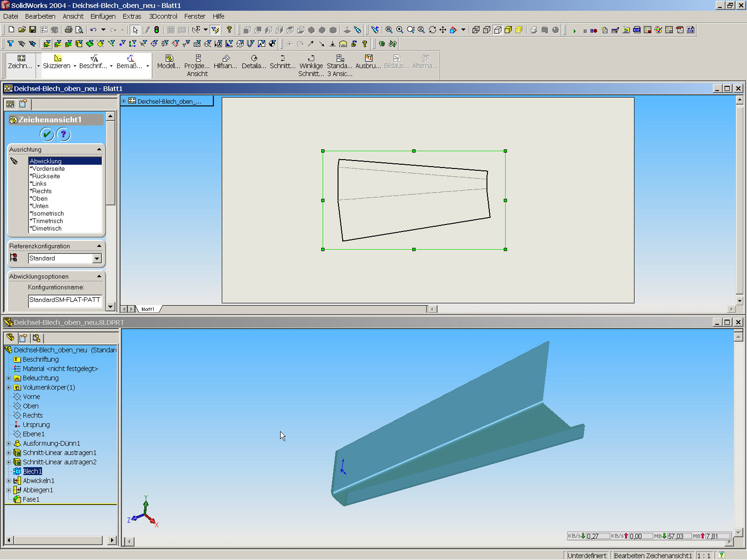Image resolution: width=747 pixels, height=560 pixels.
Task: Select the Rebuild traffic light icon
Action: (157, 30)
